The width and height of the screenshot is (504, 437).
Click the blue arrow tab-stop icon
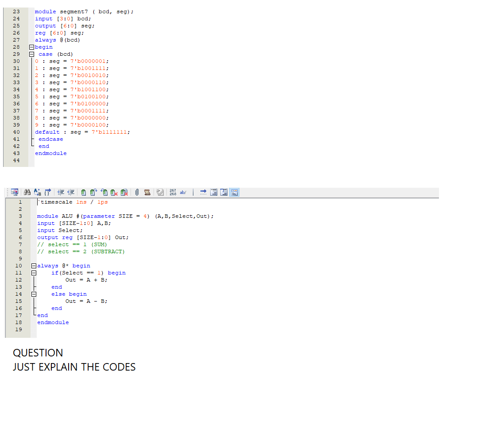coord(203,192)
